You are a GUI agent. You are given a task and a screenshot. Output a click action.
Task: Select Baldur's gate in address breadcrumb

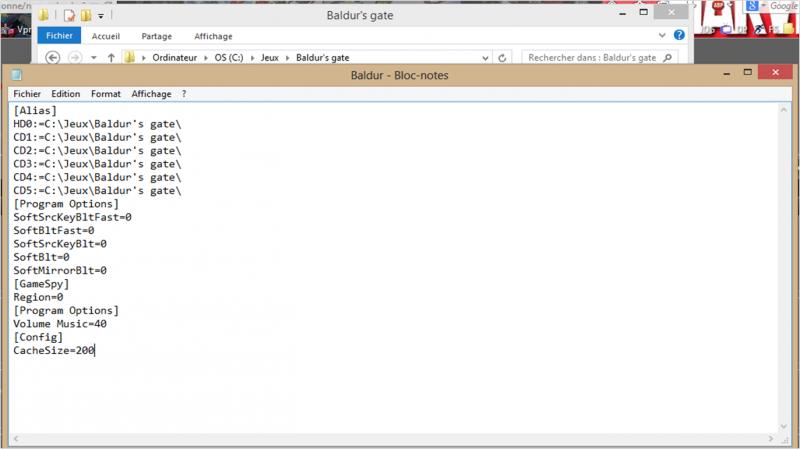click(322, 58)
